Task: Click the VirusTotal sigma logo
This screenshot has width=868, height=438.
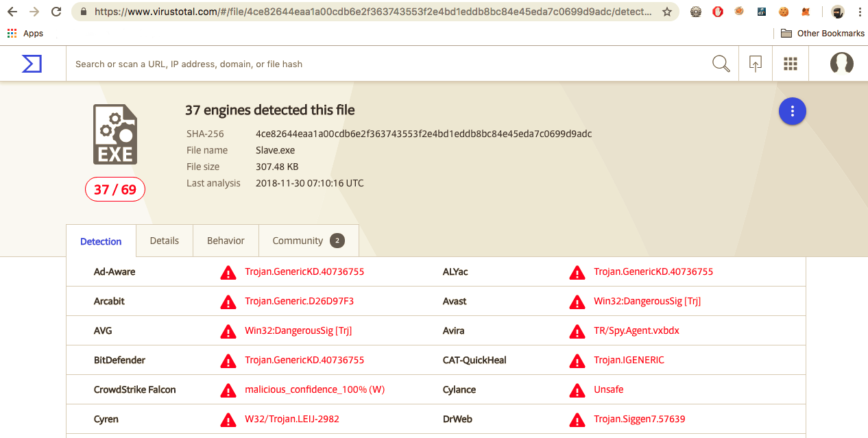Action: pos(32,64)
